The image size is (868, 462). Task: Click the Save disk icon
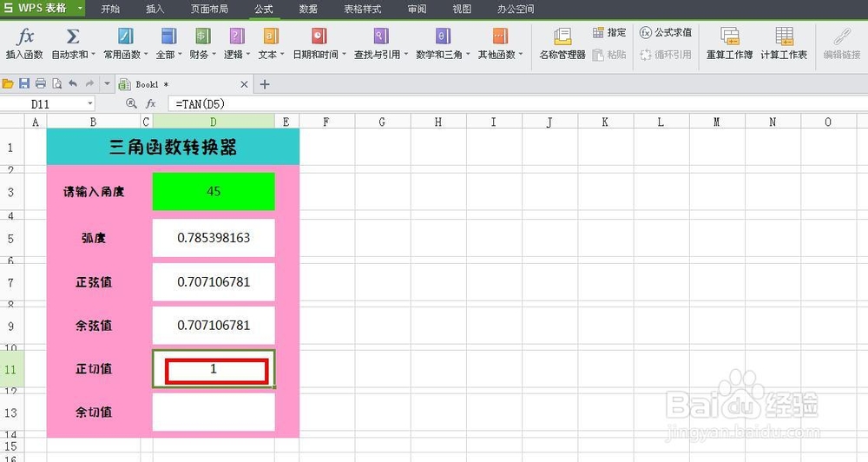[23, 84]
